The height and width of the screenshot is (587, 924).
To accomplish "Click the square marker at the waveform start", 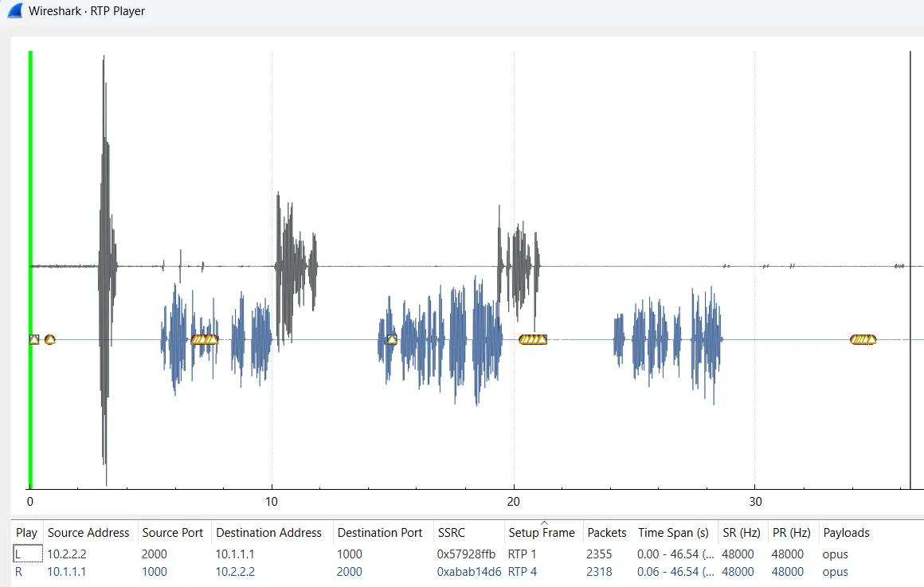I will tap(33, 339).
